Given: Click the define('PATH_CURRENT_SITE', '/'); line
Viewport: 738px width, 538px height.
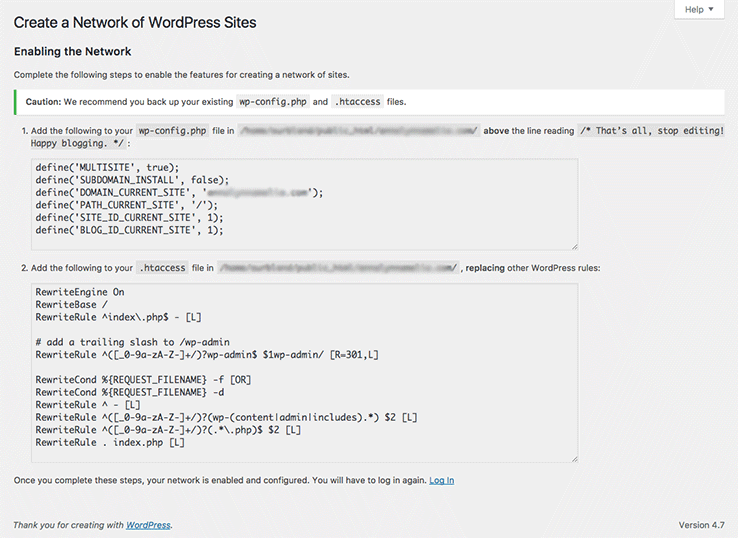Looking at the screenshot, I should [x=127, y=205].
